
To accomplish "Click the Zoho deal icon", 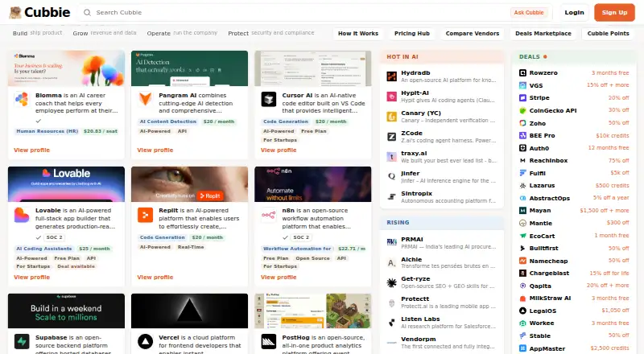I will [x=522, y=123].
